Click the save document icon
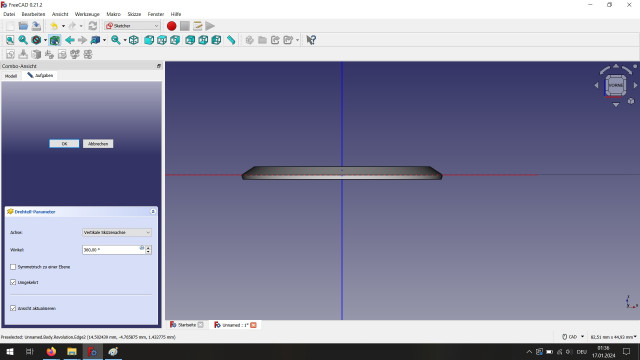640x360 pixels. [36, 26]
